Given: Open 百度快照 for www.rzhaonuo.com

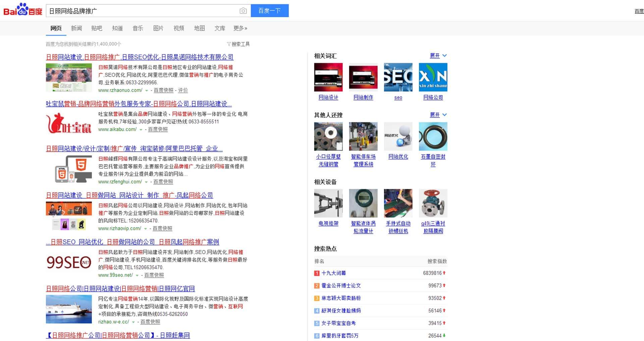Looking at the screenshot, I should (164, 90).
